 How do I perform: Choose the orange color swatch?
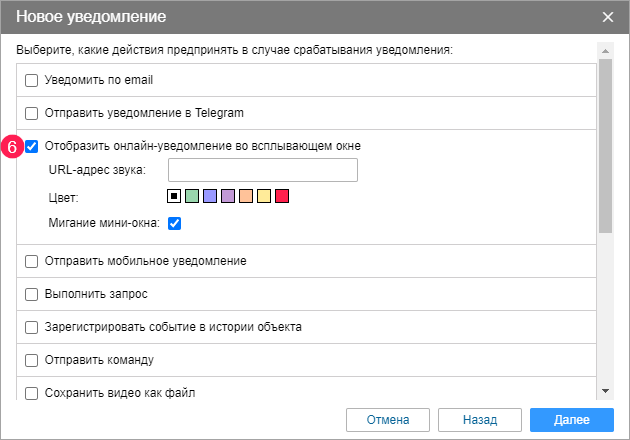point(246,196)
